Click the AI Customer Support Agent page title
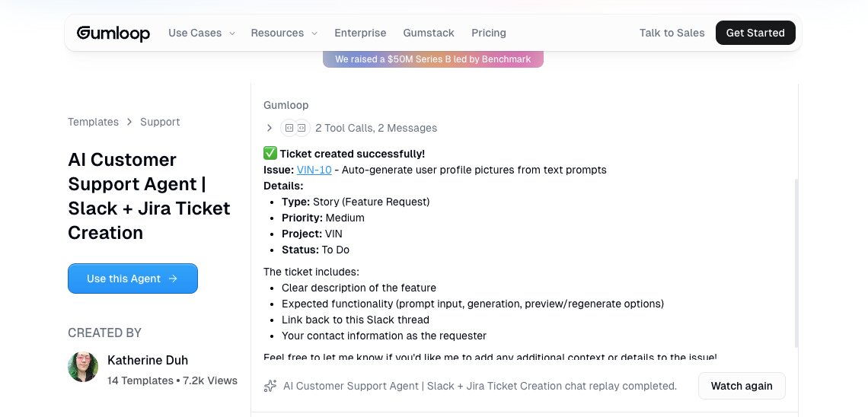 point(149,196)
